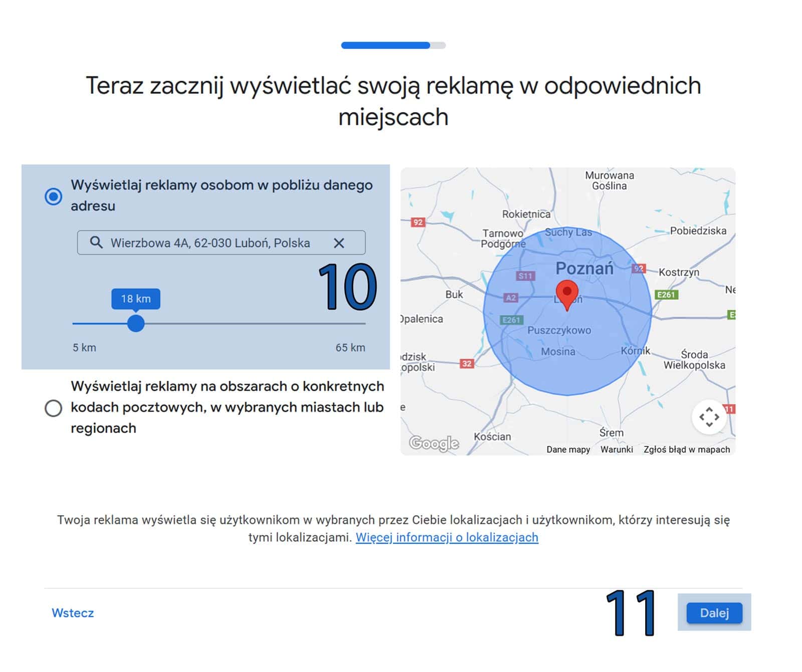This screenshot has height=672, width=802.
Task: Clear the address with the X icon
Action: click(339, 243)
